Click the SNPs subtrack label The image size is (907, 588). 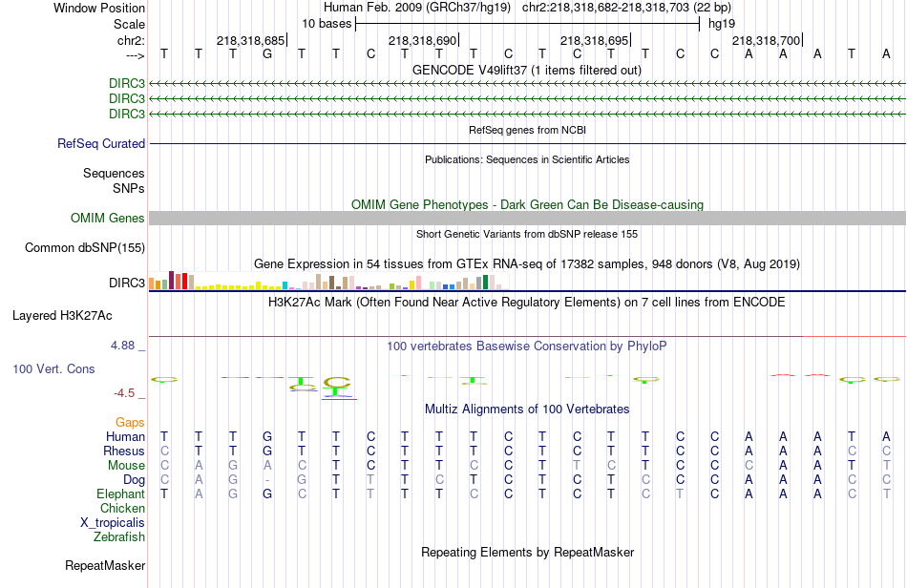click(x=129, y=188)
